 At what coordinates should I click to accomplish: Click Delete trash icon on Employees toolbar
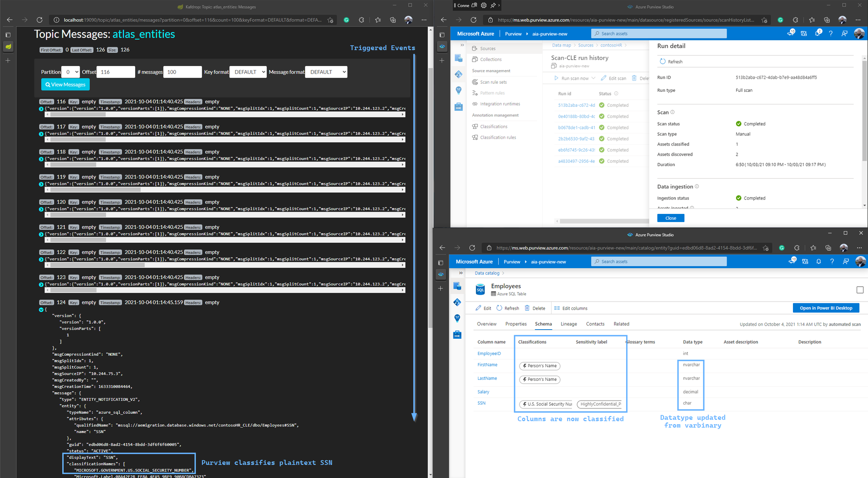click(x=527, y=308)
